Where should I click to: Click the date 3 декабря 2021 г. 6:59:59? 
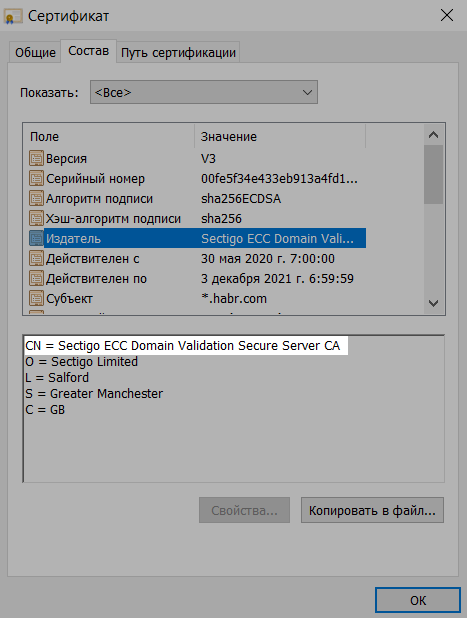[x=277, y=279]
